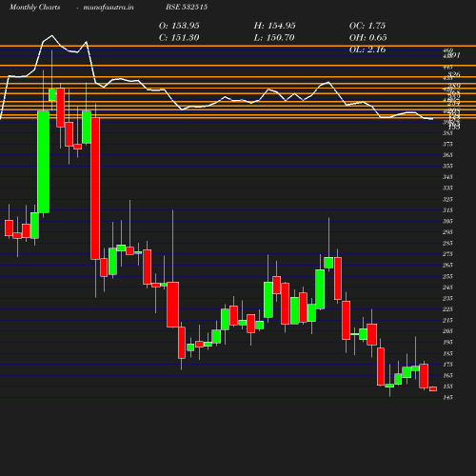Click the 365 price axis label

[447, 155]
